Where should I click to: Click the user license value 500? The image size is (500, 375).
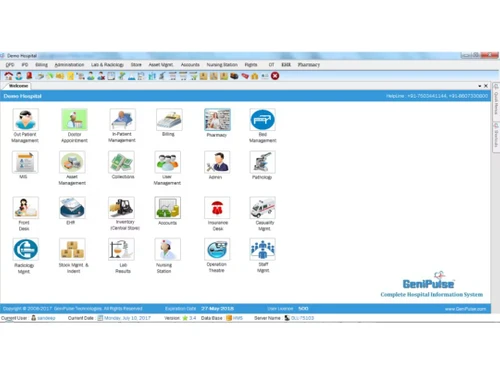tap(303, 309)
